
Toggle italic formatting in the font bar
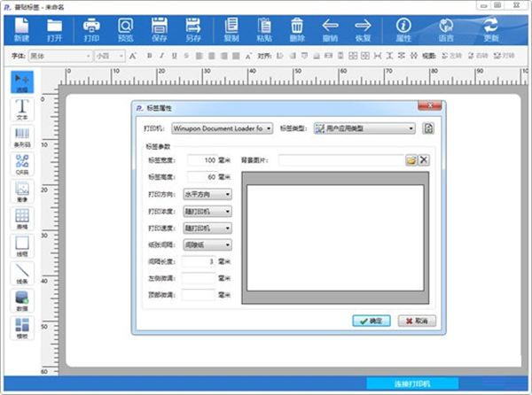pyautogui.click(x=162, y=56)
